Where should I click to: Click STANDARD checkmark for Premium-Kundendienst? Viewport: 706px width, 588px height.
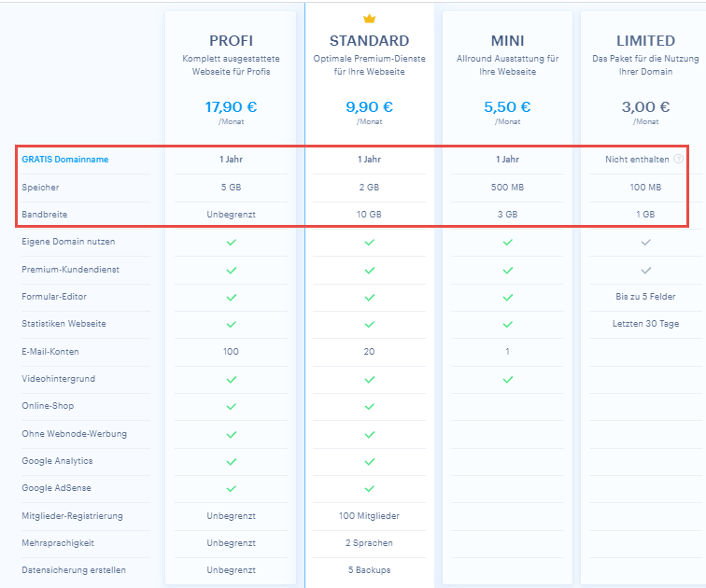pyautogui.click(x=369, y=271)
